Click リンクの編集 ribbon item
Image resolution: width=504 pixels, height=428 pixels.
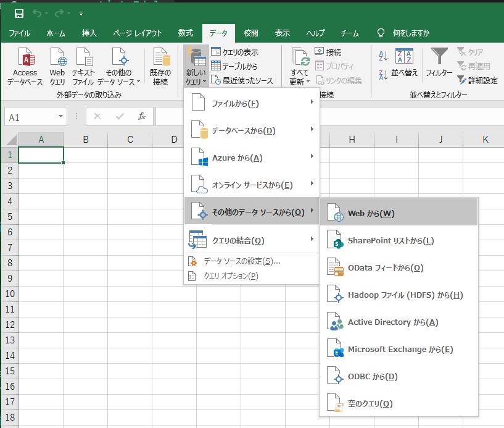click(339, 80)
